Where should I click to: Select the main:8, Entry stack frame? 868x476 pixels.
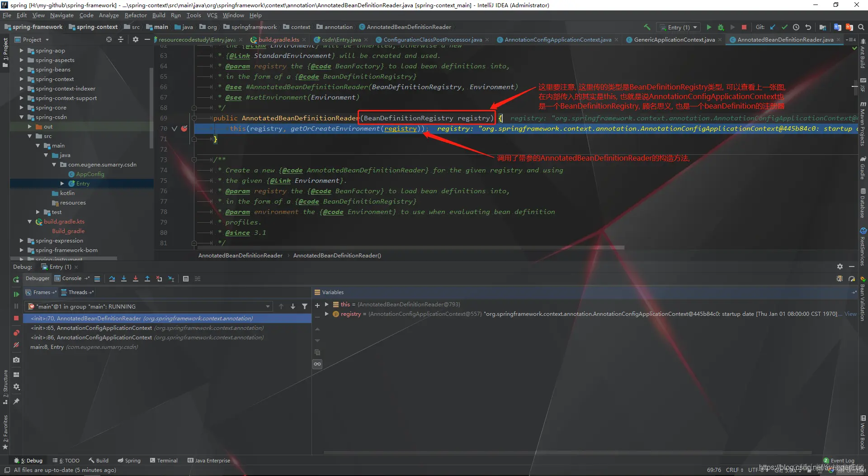tap(84, 347)
